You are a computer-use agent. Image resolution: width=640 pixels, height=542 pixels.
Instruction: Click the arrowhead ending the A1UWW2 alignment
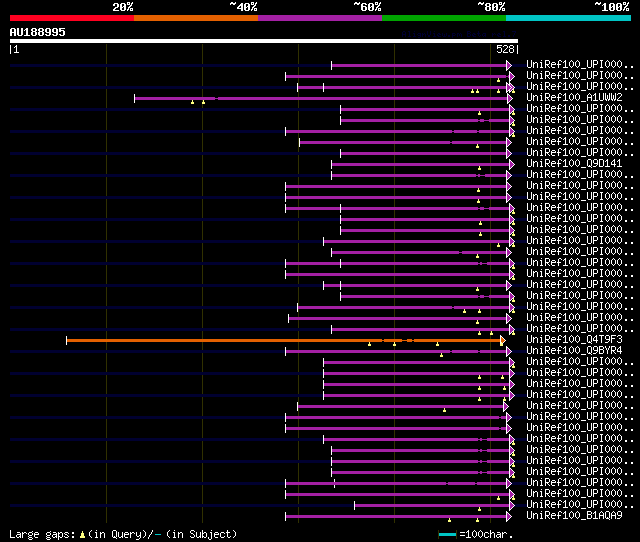pos(510,98)
